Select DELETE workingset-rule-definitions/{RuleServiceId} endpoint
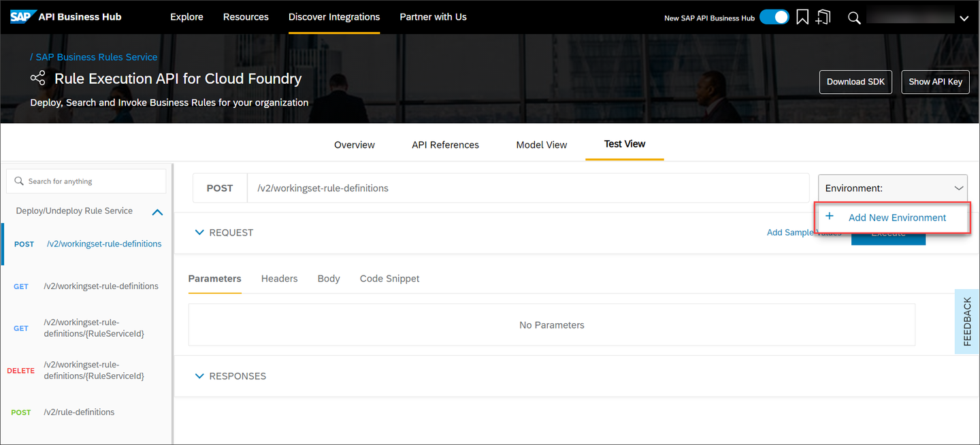Viewport: 980px width, 445px height. (x=87, y=370)
